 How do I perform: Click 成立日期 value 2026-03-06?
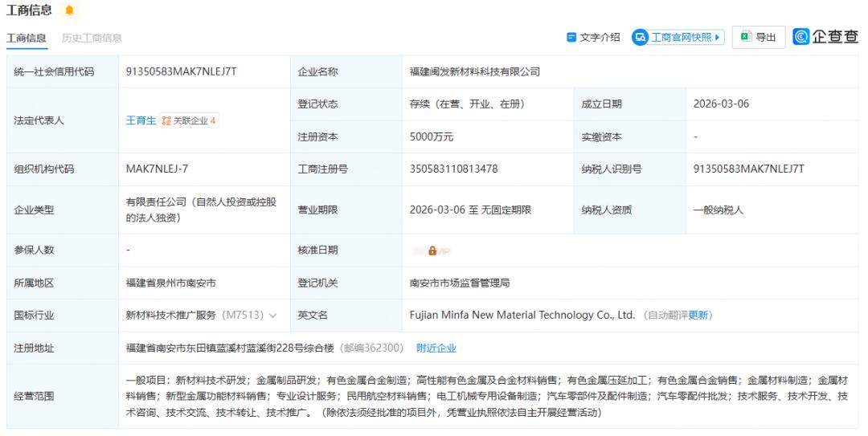[x=721, y=104]
